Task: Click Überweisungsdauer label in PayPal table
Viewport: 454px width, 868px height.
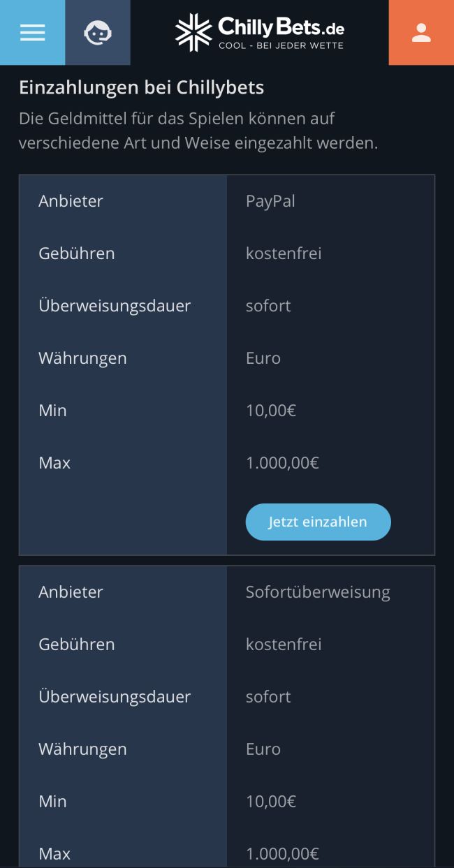Action: coord(115,306)
